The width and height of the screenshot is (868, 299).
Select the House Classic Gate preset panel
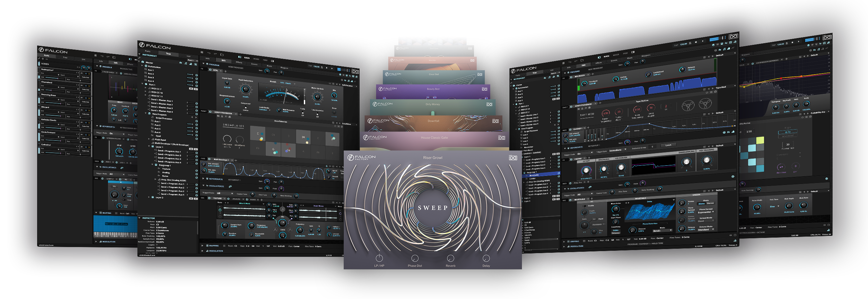[x=434, y=138]
